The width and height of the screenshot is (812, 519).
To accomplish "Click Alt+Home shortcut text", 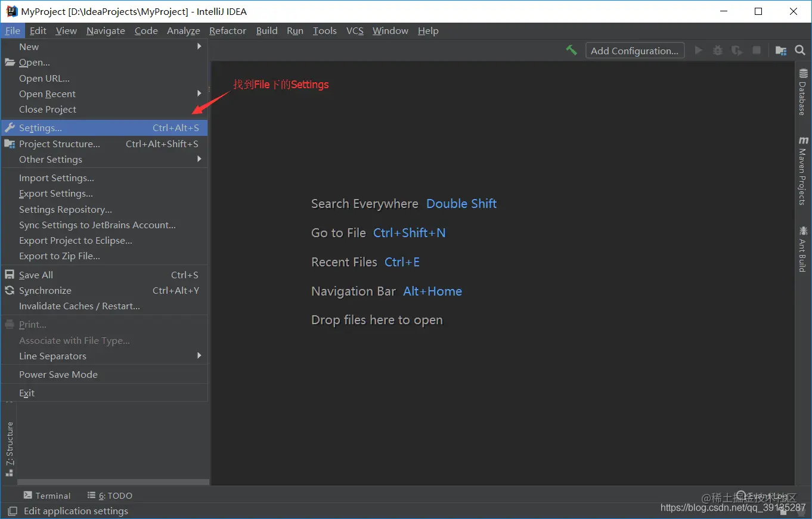I will pos(433,291).
